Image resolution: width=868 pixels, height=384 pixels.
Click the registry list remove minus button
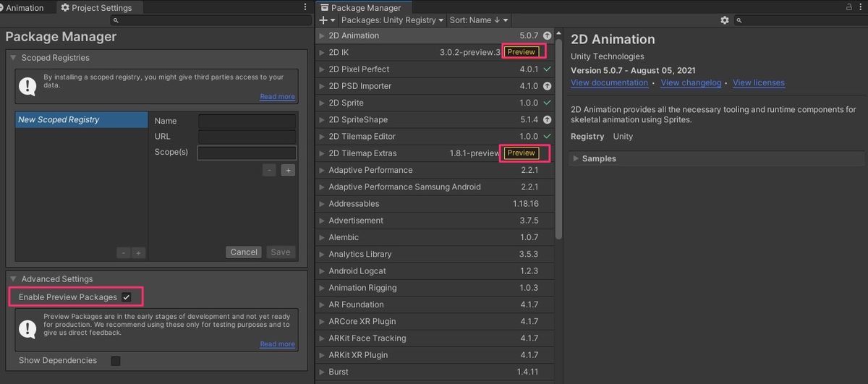click(124, 253)
